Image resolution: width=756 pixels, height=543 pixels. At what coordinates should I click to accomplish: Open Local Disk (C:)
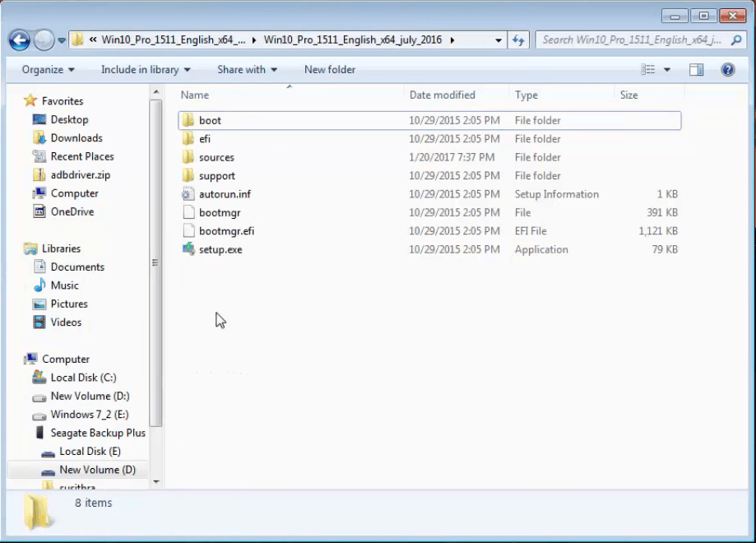coord(83,378)
